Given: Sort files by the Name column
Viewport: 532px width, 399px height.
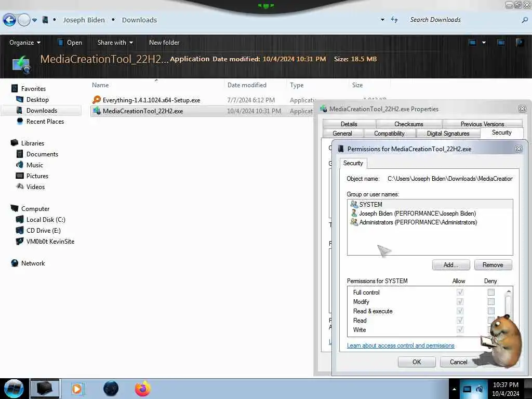Looking at the screenshot, I should tap(100, 85).
